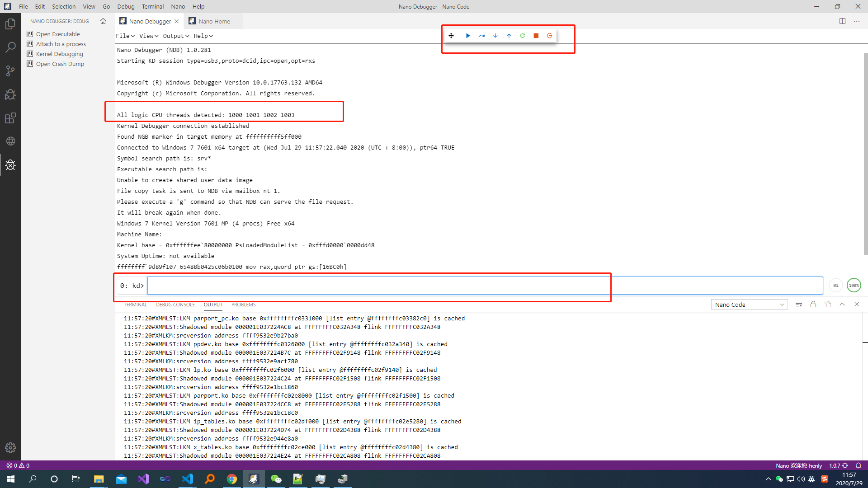
Task: Switch to the DEBUG CONSOLE panel tab
Action: 175,305
